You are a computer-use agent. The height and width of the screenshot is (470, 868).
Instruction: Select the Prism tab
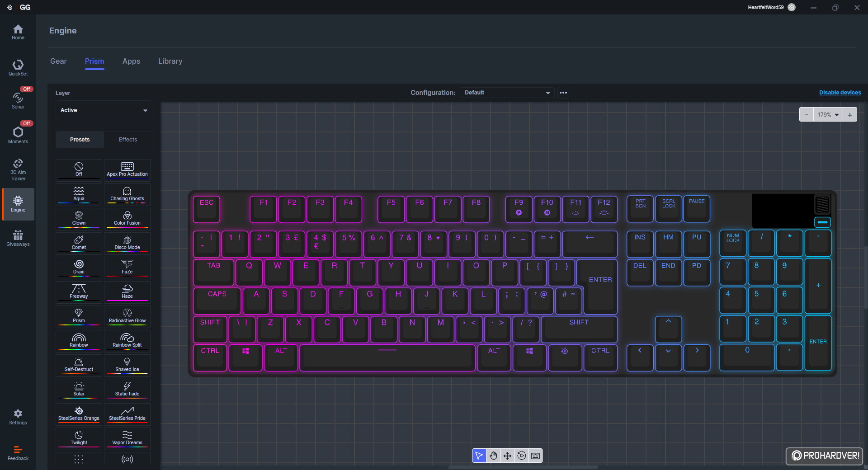point(94,61)
